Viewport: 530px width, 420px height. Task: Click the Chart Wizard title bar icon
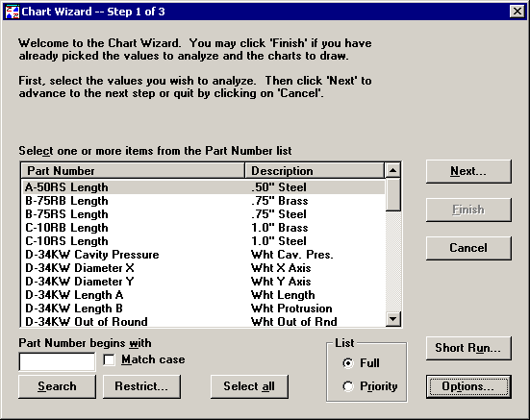coord(13,12)
